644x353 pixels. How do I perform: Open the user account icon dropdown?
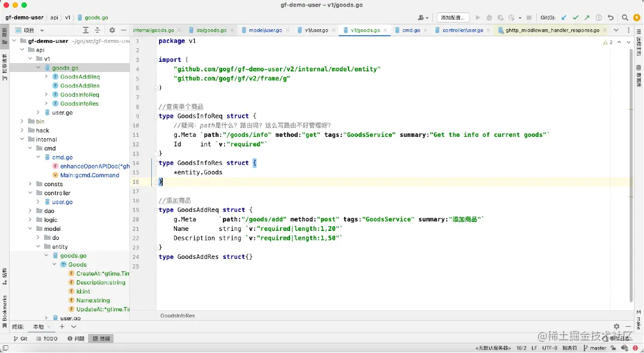pos(423,18)
